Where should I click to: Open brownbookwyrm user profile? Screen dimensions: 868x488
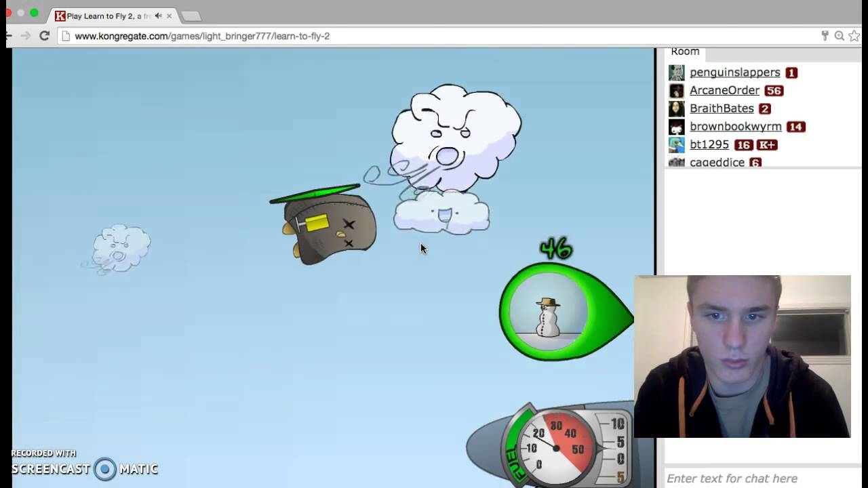(735, 127)
